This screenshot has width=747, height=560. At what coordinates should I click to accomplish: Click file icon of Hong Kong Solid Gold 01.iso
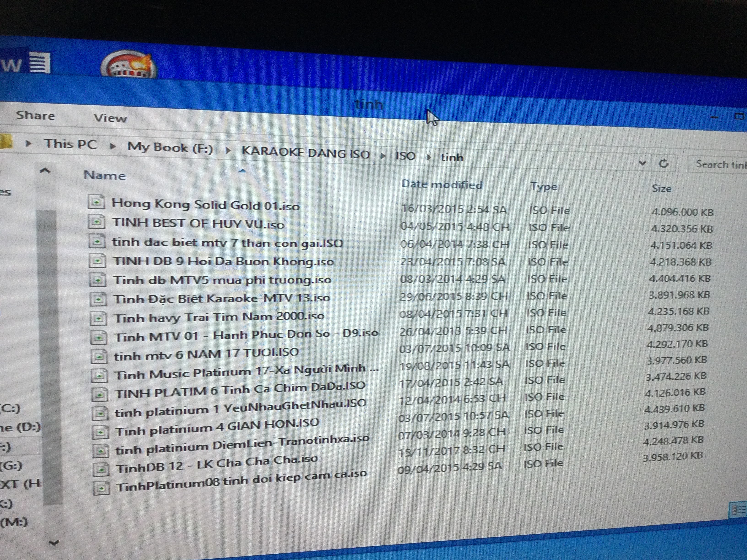click(x=96, y=202)
